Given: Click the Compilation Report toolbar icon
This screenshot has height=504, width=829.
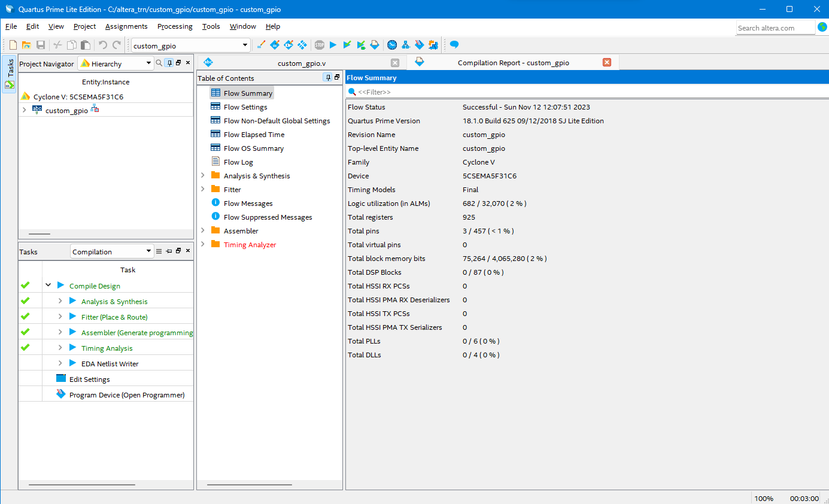Looking at the screenshot, I should click(x=375, y=45).
